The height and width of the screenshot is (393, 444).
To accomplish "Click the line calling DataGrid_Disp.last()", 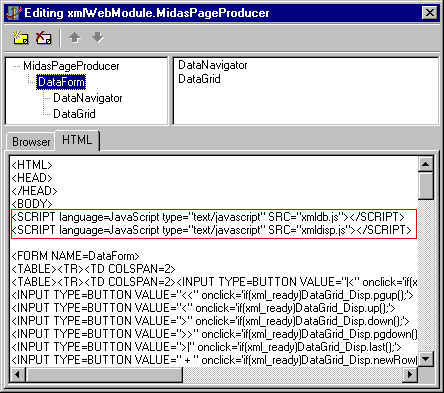I will click(x=206, y=347).
